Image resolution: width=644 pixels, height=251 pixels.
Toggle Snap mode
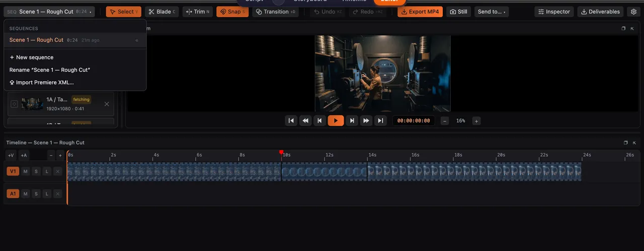pos(232,12)
